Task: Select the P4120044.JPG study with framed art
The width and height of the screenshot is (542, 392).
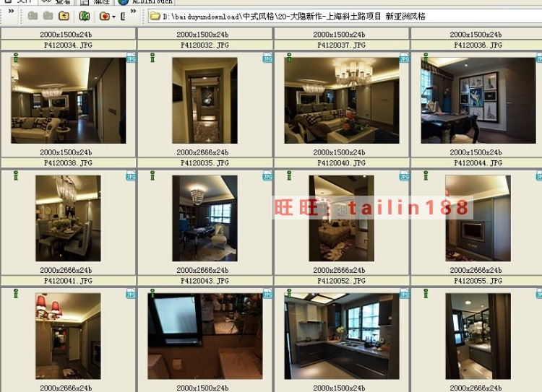Action: point(478,100)
